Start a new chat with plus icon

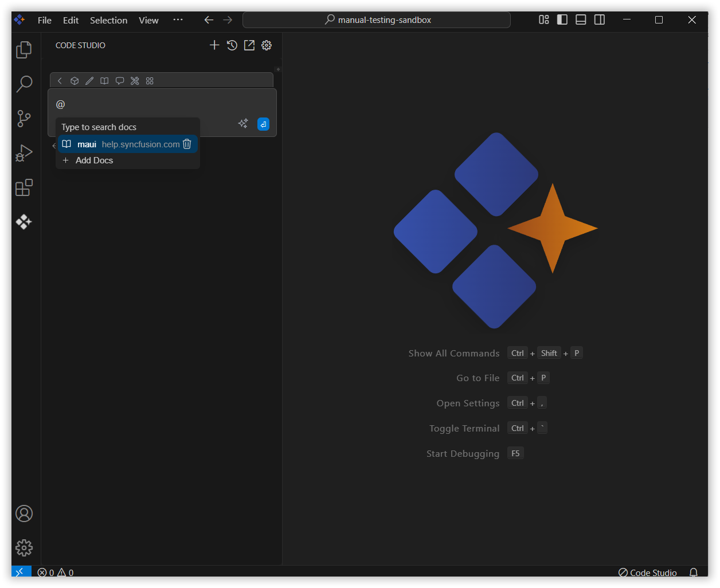[214, 45]
